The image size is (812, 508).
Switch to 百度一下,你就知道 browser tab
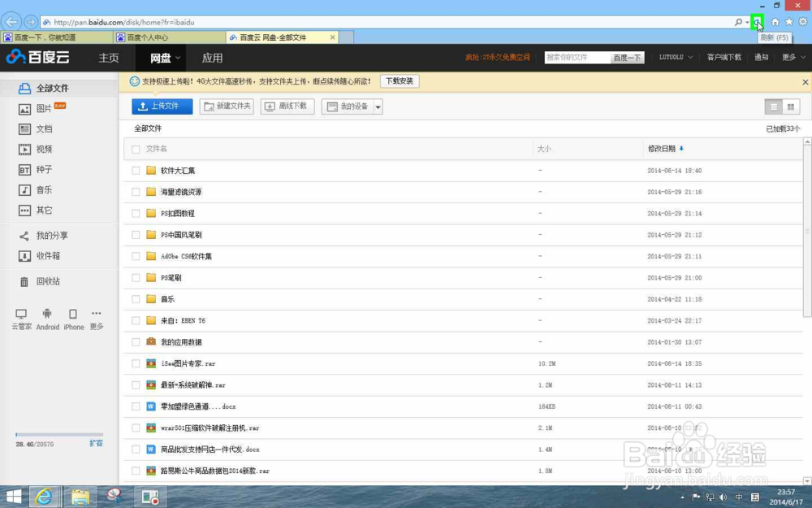(57, 37)
